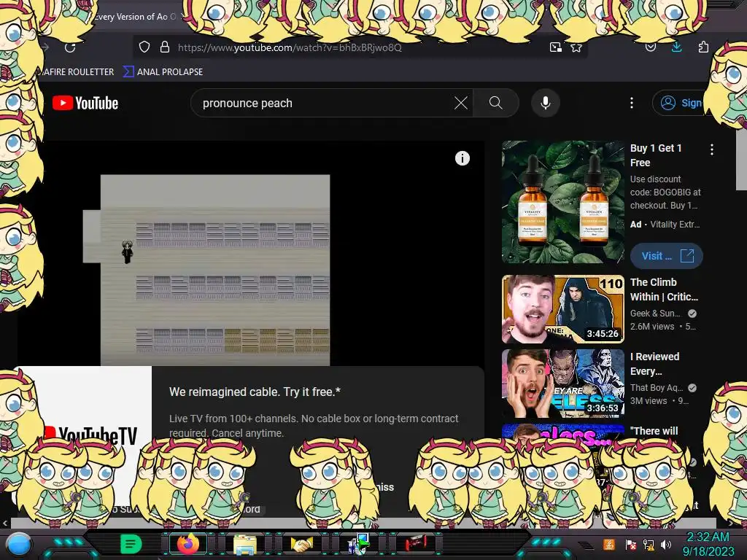The width and height of the screenshot is (747, 560).
Task: Click the 'Vitality Extr...' advertiser name
Action: click(x=675, y=225)
